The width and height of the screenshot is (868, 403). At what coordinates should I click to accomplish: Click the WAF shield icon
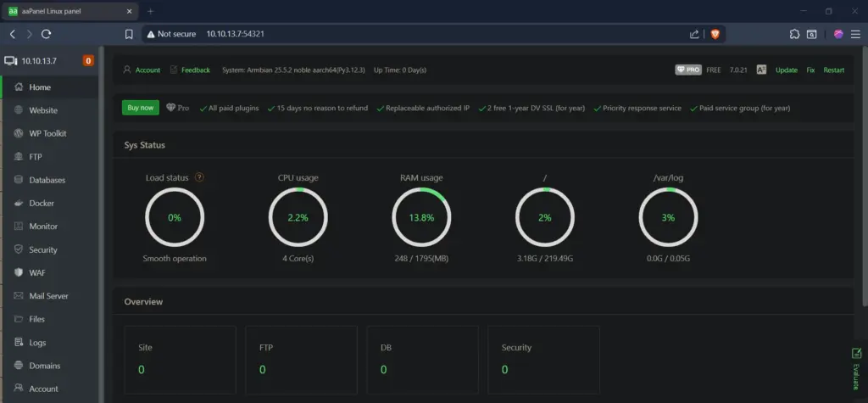click(19, 272)
